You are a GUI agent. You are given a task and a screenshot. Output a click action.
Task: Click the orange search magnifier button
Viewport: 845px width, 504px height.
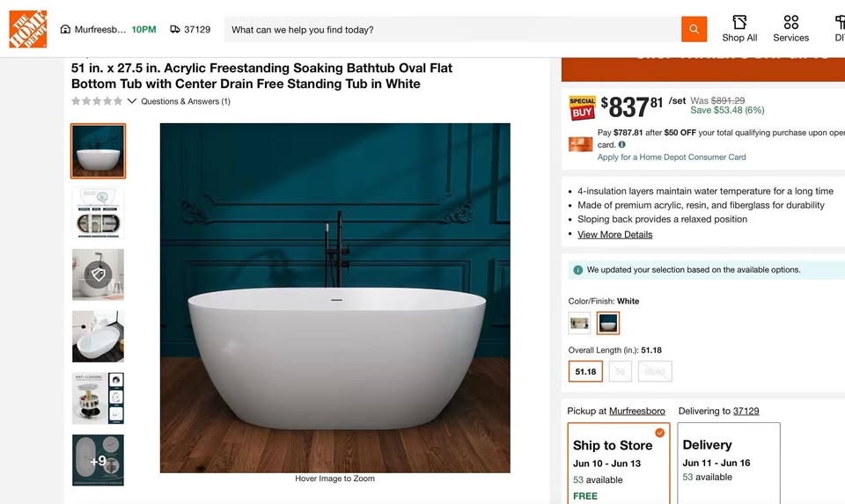(x=694, y=29)
